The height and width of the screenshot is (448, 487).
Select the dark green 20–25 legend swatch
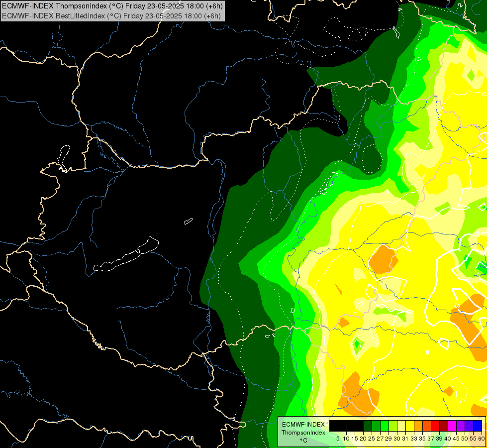(x=368, y=426)
